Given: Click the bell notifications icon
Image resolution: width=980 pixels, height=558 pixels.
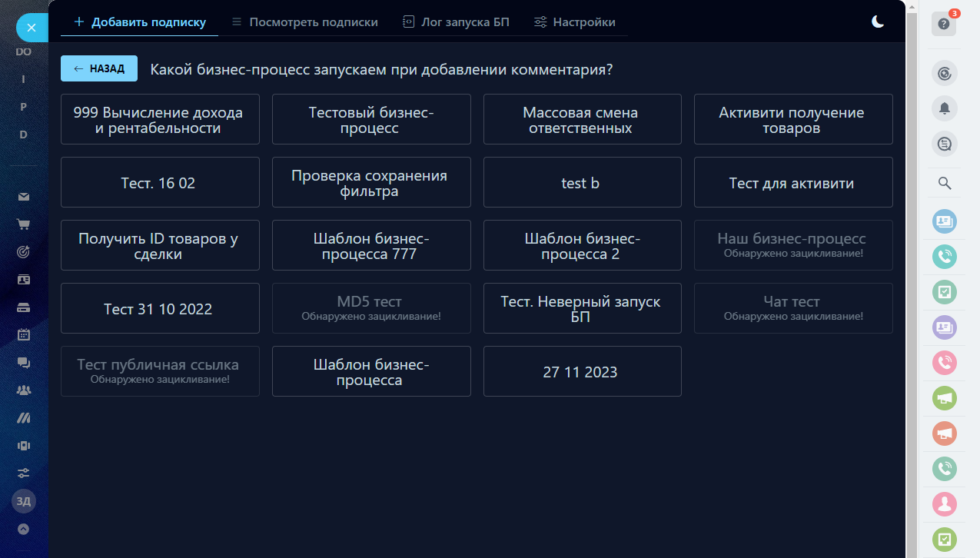Looking at the screenshot, I should point(944,108).
